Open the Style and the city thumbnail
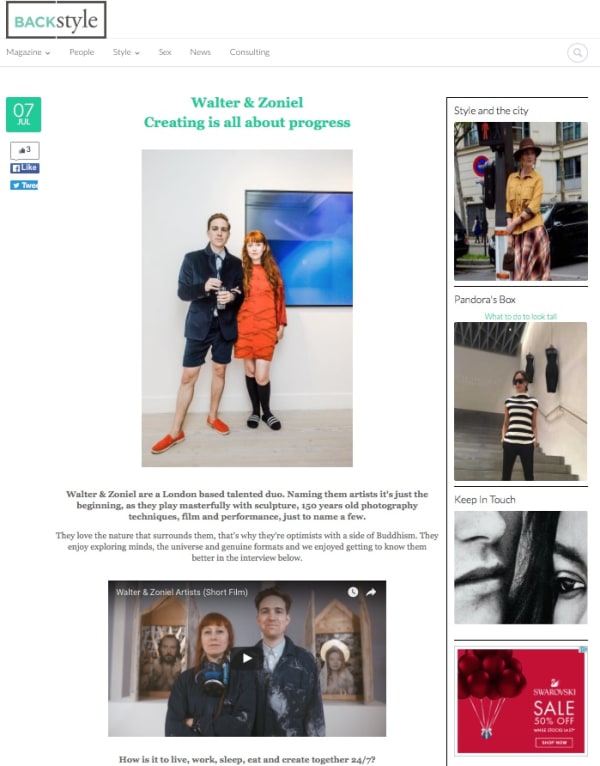Viewport: 600px width, 766px height. (520, 201)
